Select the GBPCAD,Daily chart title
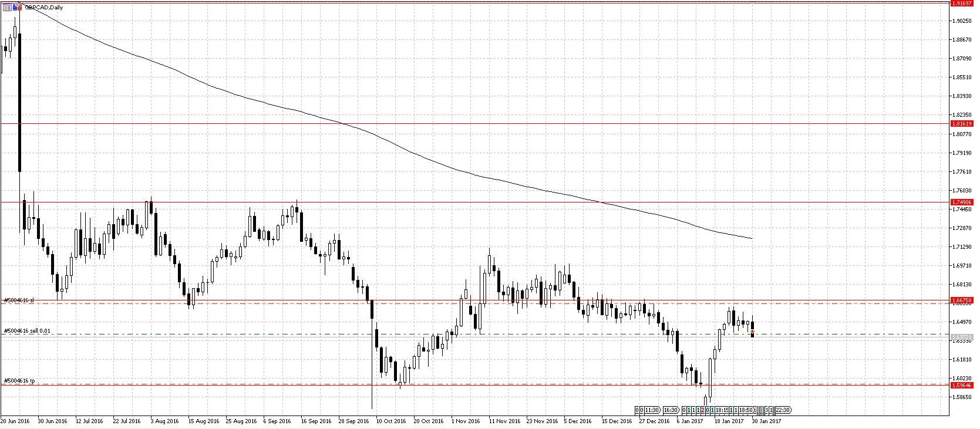Screen dimensions: 980x429 (x=44, y=8)
